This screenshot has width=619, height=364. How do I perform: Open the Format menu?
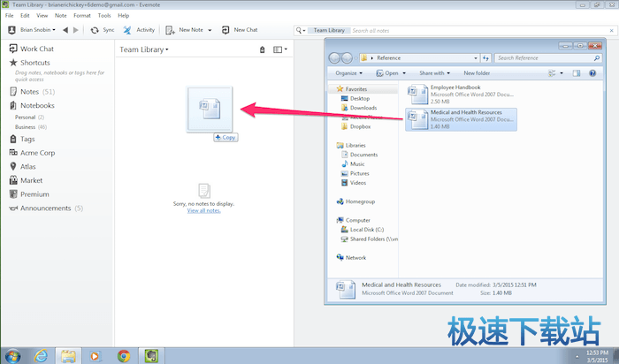[x=82, y=15]
